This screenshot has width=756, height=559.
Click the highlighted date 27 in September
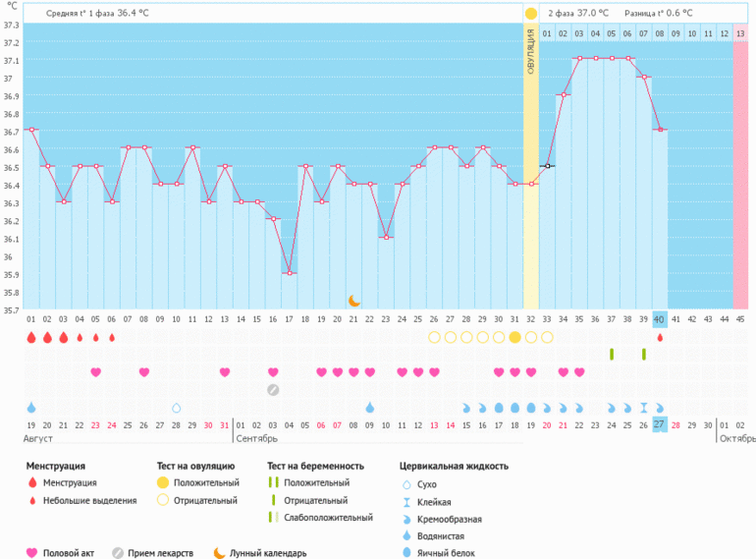point(660,424)
